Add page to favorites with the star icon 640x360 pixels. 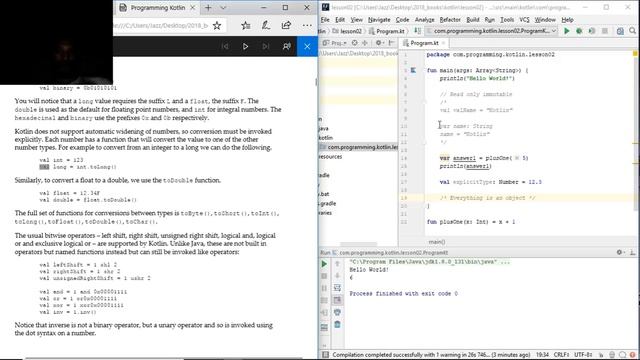[x=217, y=25]
